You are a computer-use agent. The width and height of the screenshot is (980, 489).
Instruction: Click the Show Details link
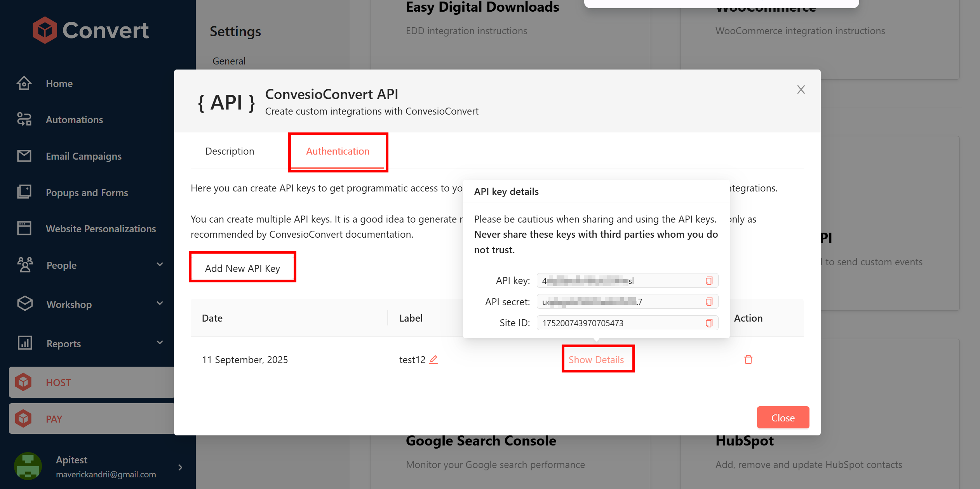pyautogui.click(x=596, y=360)
